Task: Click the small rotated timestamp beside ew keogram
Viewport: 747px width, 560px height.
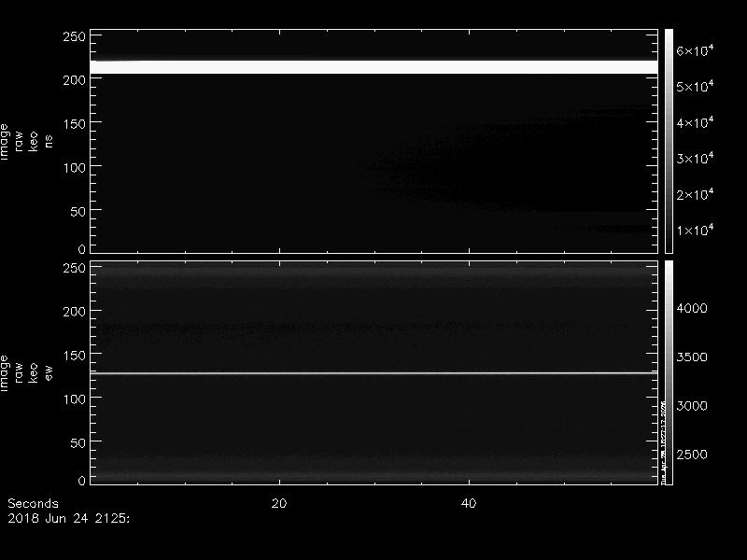Action: [663, 442]
